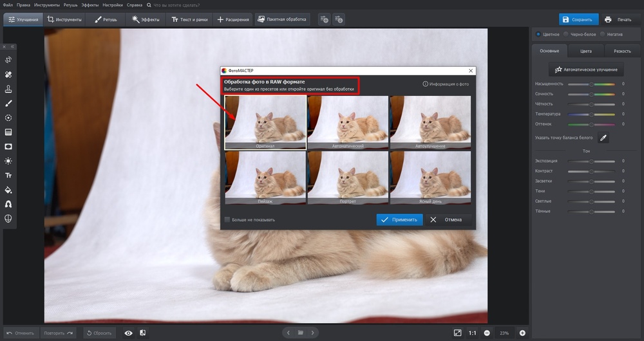Zoom out with the minus button
Viewport: 644px width, 341px height.
[486, 333]
